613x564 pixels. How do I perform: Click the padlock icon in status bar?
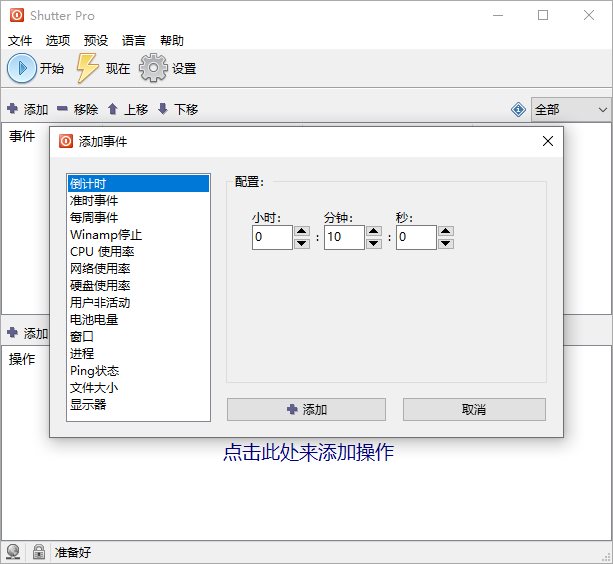tap(38, 551)
